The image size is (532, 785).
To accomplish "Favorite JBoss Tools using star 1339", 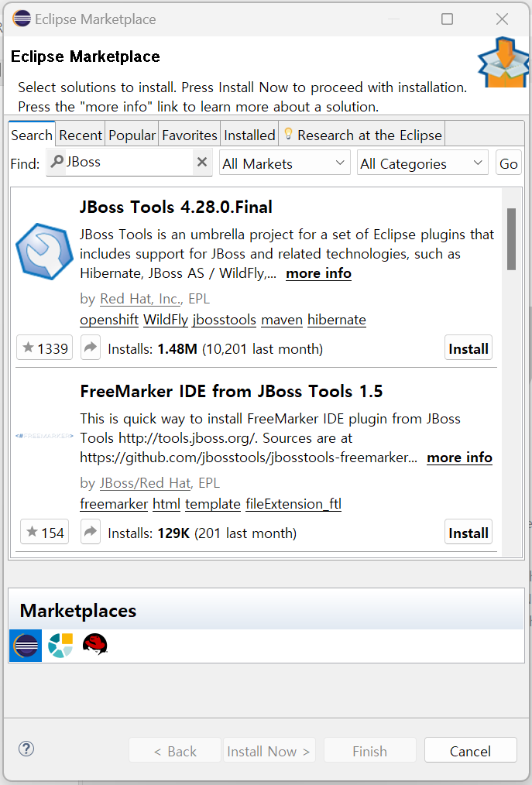I will click(x=45, y=348).
